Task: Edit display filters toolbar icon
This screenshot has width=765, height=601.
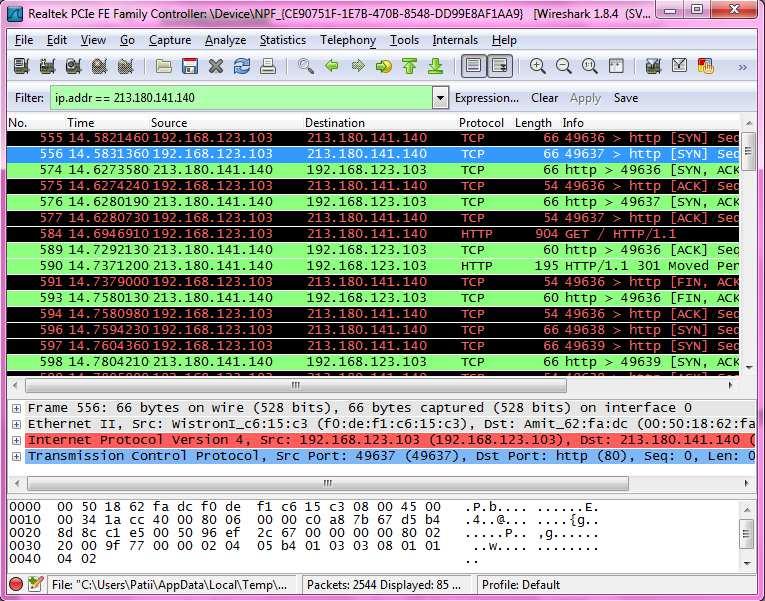Action: (x=680, y=66)
